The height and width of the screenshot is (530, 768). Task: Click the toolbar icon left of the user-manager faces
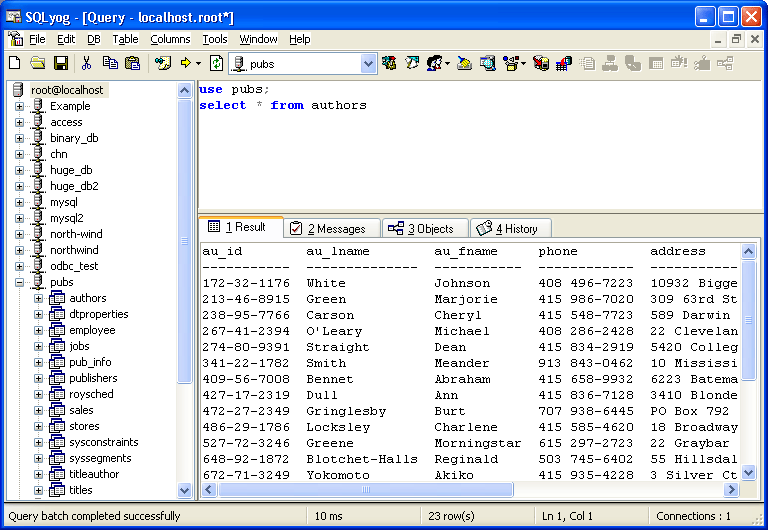tap(412, 63)
